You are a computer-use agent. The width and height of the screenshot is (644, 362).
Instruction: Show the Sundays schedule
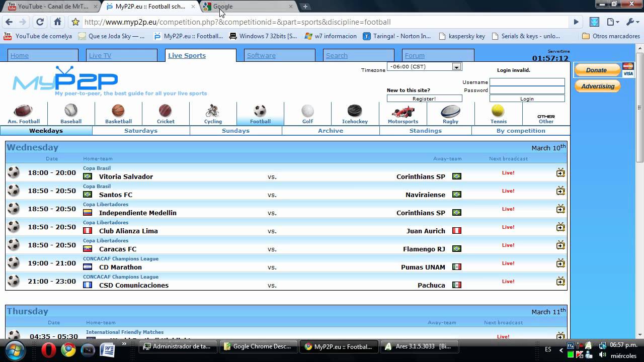(236, 131)
